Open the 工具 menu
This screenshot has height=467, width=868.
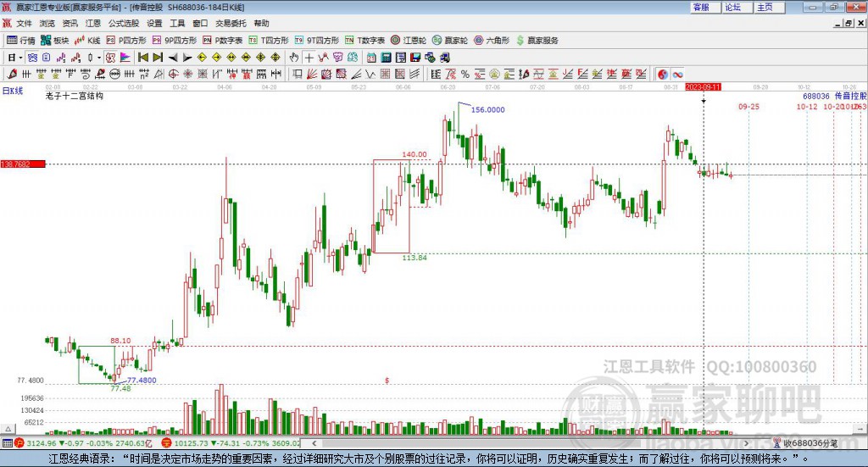(177, 23)
